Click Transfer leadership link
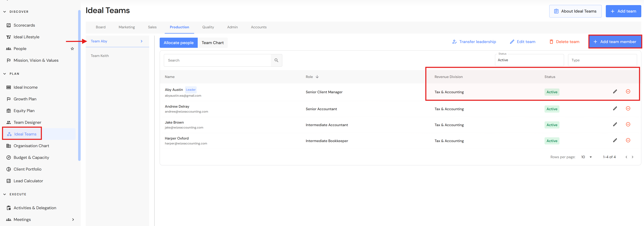This screenshot has height=226, width=644. [474, 42]
